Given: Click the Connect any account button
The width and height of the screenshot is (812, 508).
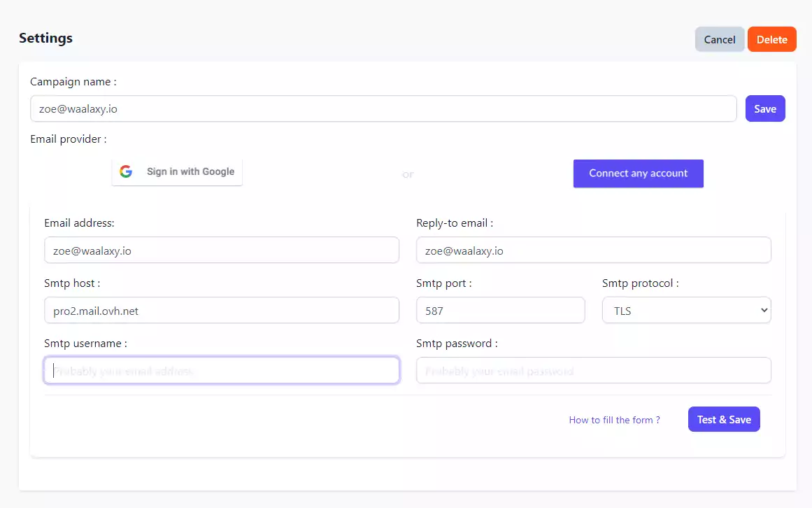Looking at the screenshot, I should coord(638,174).
